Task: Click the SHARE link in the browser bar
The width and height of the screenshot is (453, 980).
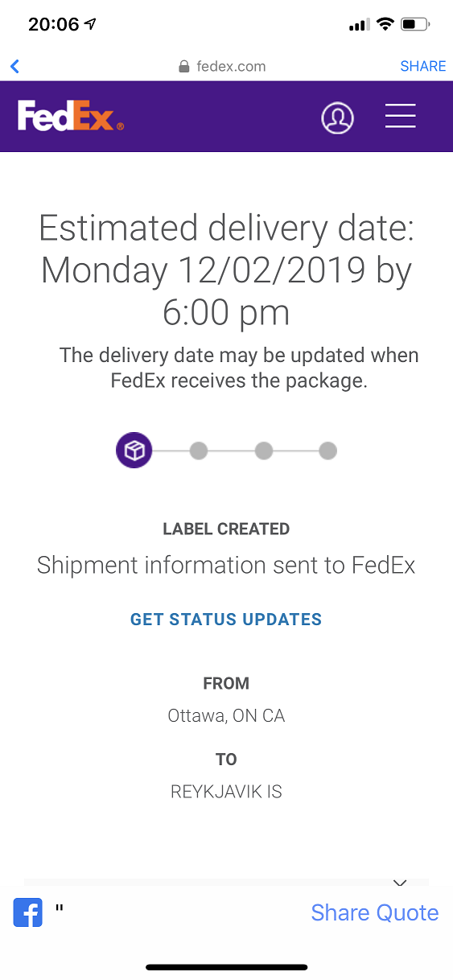Action: point(423,67)
